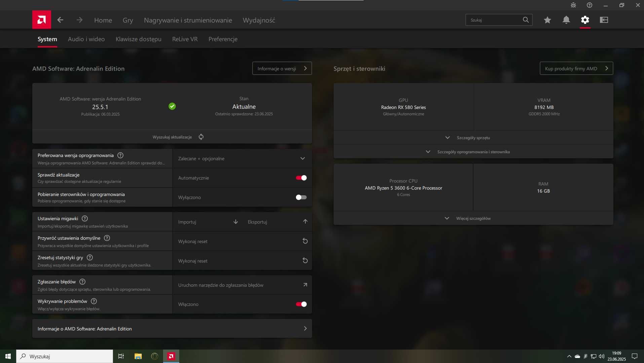Go forward with the right arrow

(x=79, y=20)
